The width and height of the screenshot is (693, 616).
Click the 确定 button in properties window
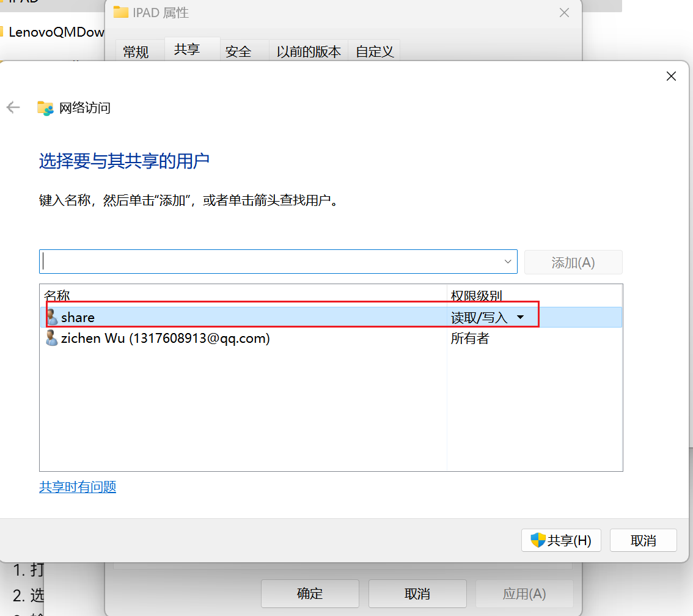point(310,593)
